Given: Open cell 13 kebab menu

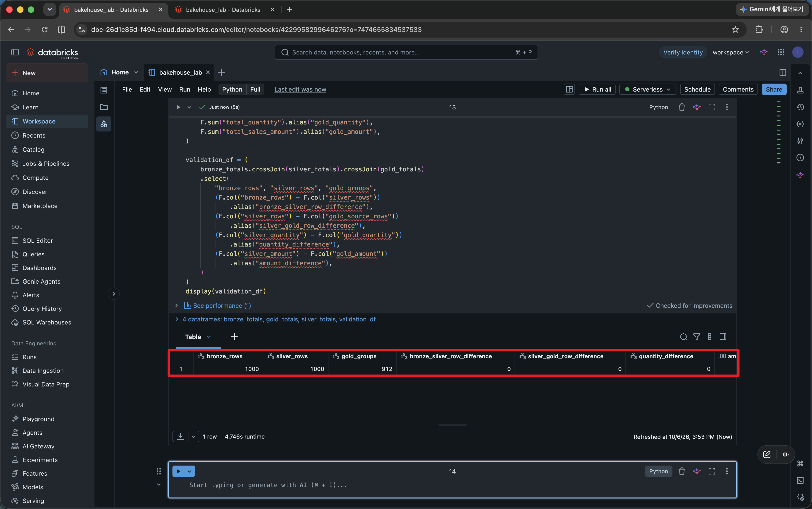Looking at the screenshot, I should (726, 107).
